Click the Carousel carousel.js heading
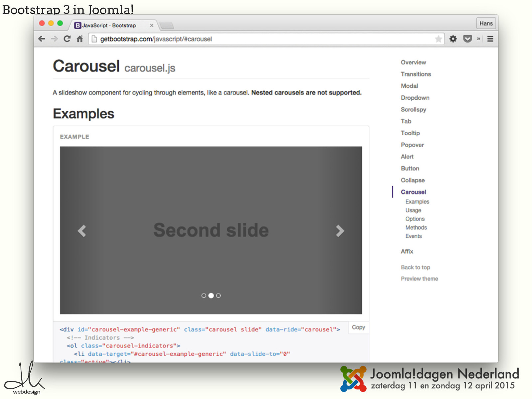The height and width of the screenshot is (399, 532). pyautogui.click(x=114, y=66)
